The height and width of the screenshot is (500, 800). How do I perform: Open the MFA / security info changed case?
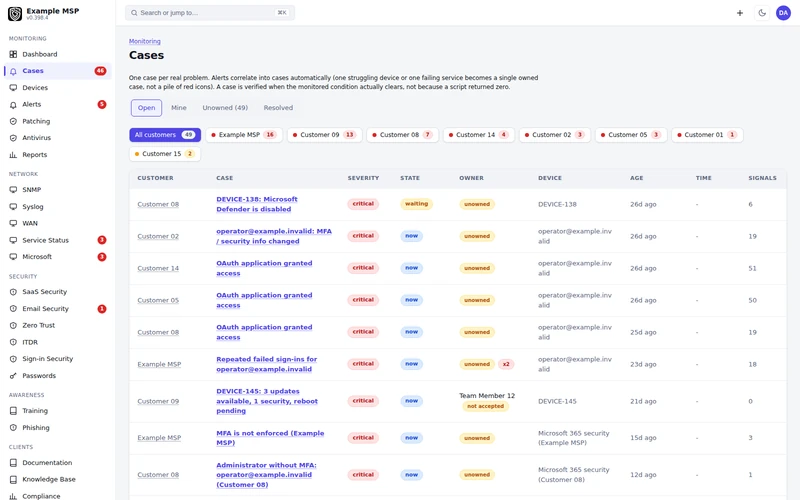point(274,236)
